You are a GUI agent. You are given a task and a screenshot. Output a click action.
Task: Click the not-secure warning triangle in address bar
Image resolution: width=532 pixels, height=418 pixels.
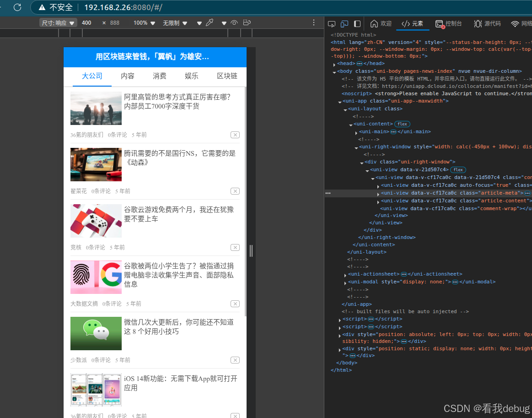tap(42, 7)
